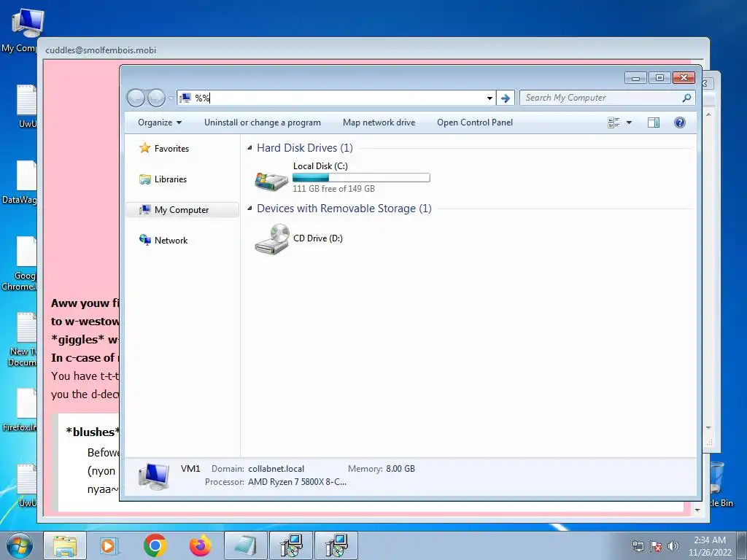Screen dimensions: 747x560
Task: Click the VM1 computer icon in details pane
Action: point(154,476)
